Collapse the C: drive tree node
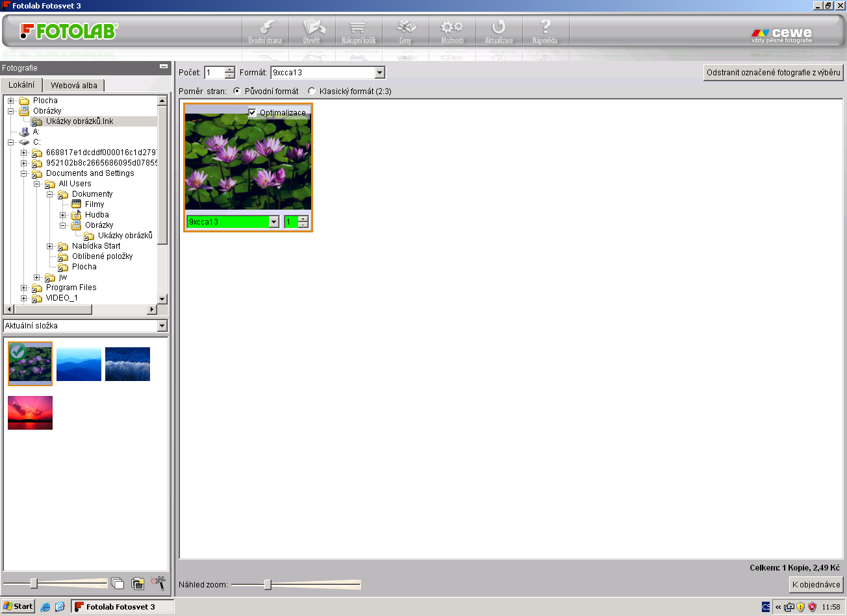Image resolution: width=847 pixels, height=616 pixels. 10,142
